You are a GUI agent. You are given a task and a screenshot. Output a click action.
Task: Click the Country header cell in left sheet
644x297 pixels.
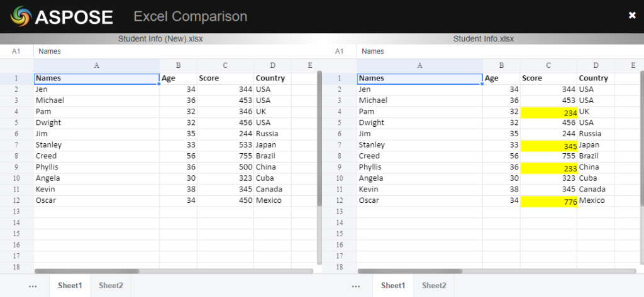click(272, 78)
